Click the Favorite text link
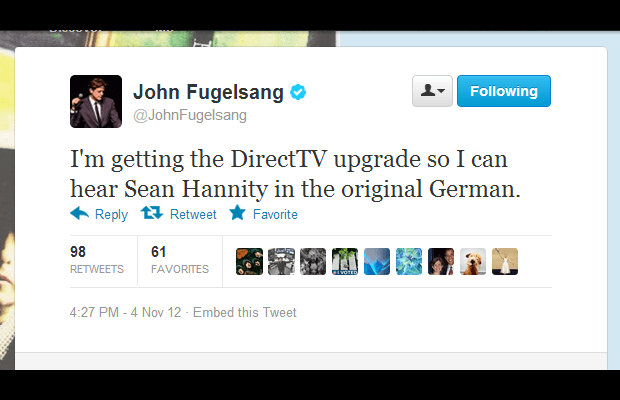This screenshot has height=400, width=620. (275, 214)
